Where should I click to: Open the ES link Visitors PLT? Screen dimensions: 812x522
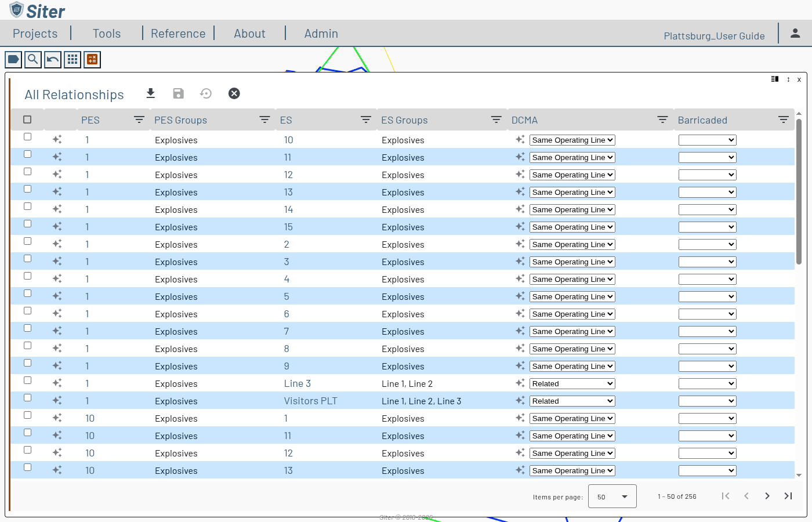pos(310,401)
